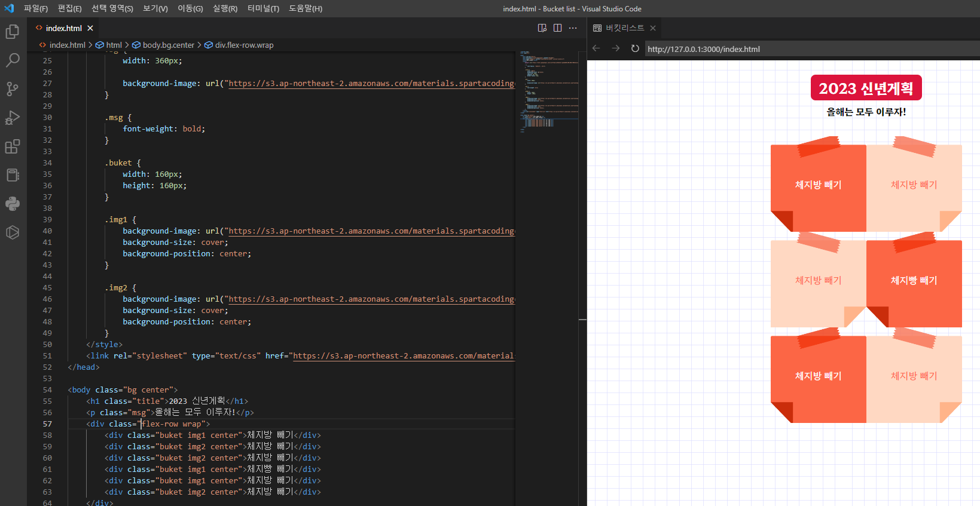Image resolution: width=980 pixels, height=506 pixels.
Task: Open Run and Debug view
Action: pos(13,117)
